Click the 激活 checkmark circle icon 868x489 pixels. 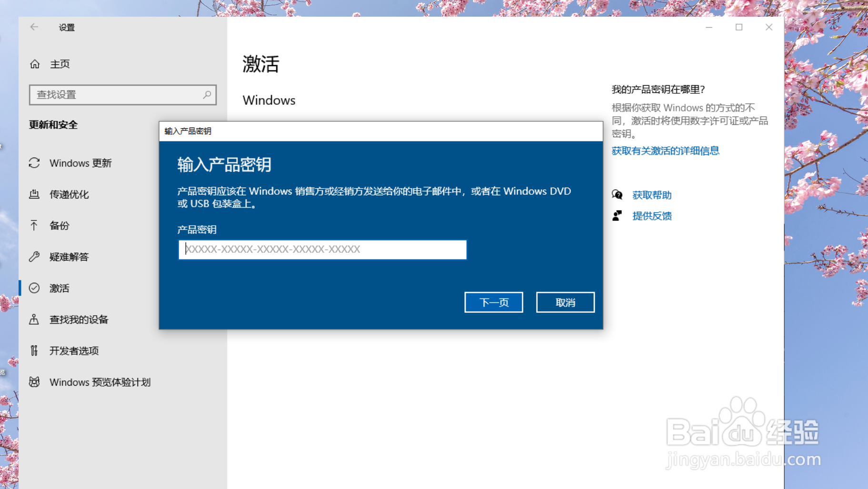34,288
